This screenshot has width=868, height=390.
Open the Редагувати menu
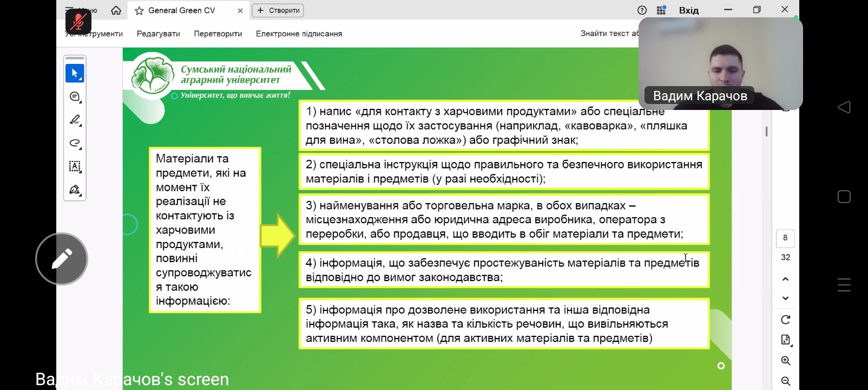[x=158, y=34]
